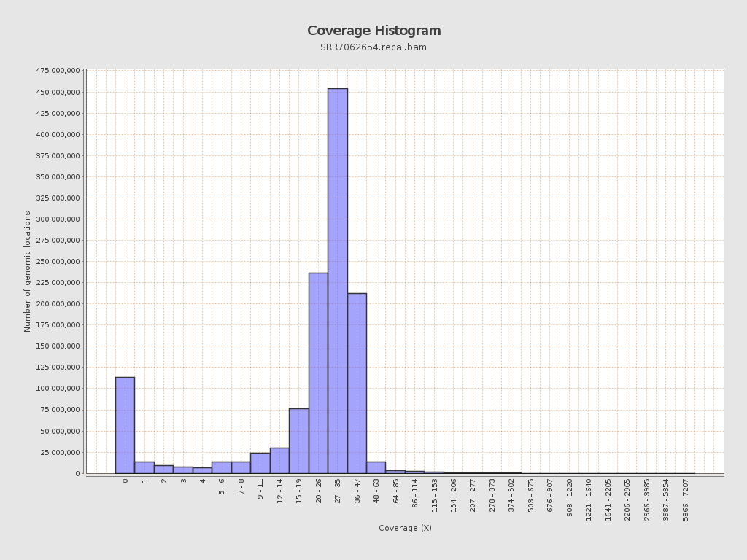Click the SRR7062654.recal.bam subtitle
The width and height of the screenshot is (747, 560).
[373, 47]
